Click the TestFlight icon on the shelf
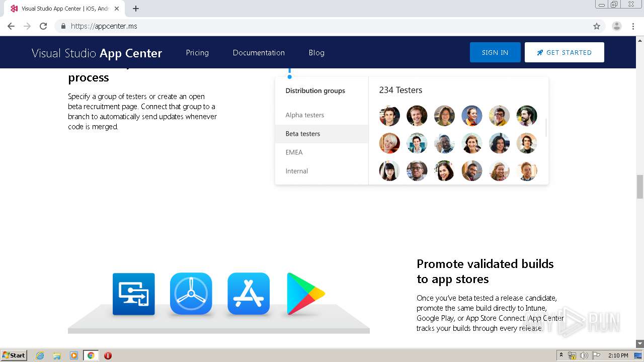 (x=191, y=294)
